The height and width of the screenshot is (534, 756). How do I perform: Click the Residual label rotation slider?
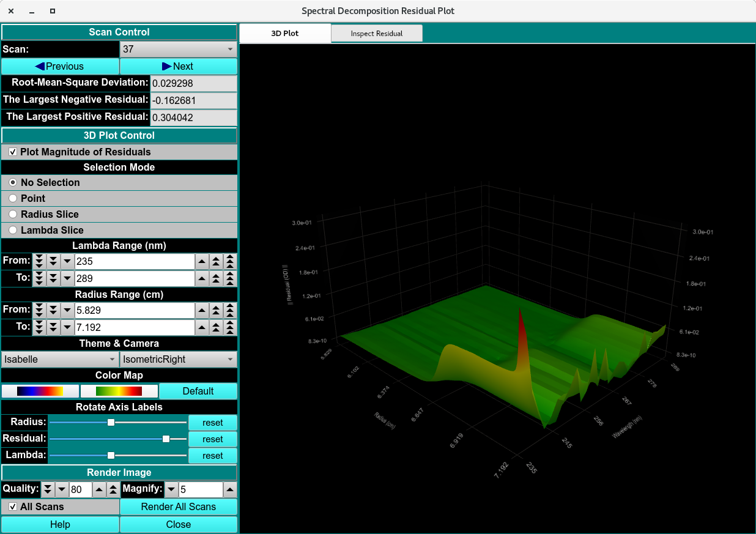tap(118, 439)
